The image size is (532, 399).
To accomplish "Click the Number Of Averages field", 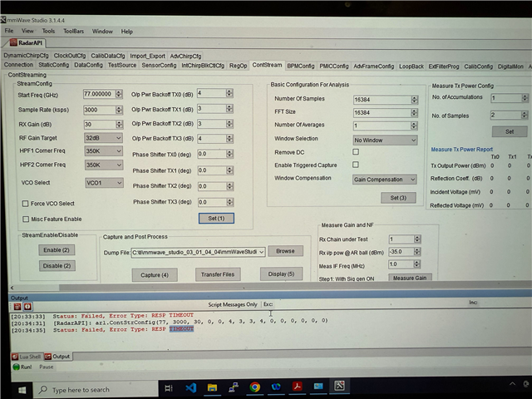I will (x=382, y=126).
